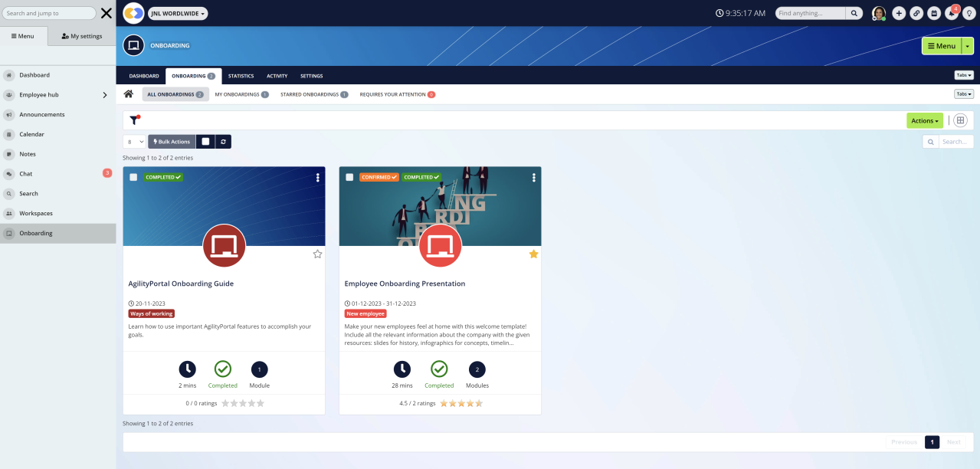Open the entries-per-page dropdown
This screenshot has height=469, width=980.
click(133, 141)
